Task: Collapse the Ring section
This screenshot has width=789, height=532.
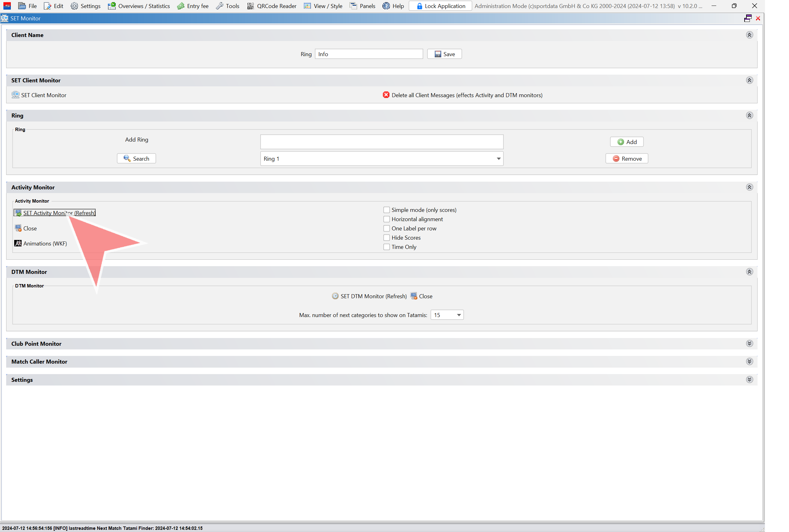Action: pyautogui.click(x=749, y=115)
